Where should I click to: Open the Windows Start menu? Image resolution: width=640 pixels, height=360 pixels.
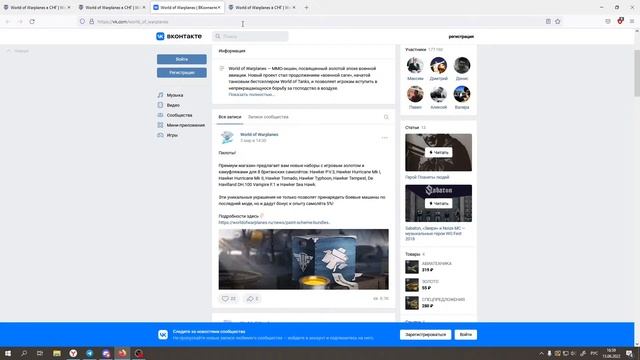coord(8,353)
